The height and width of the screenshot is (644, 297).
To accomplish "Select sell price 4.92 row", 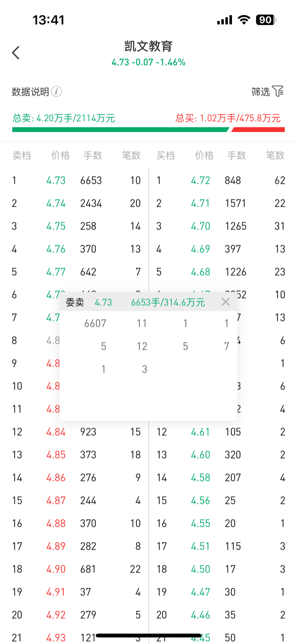I will pyautogui.click(x=74, y=615).
